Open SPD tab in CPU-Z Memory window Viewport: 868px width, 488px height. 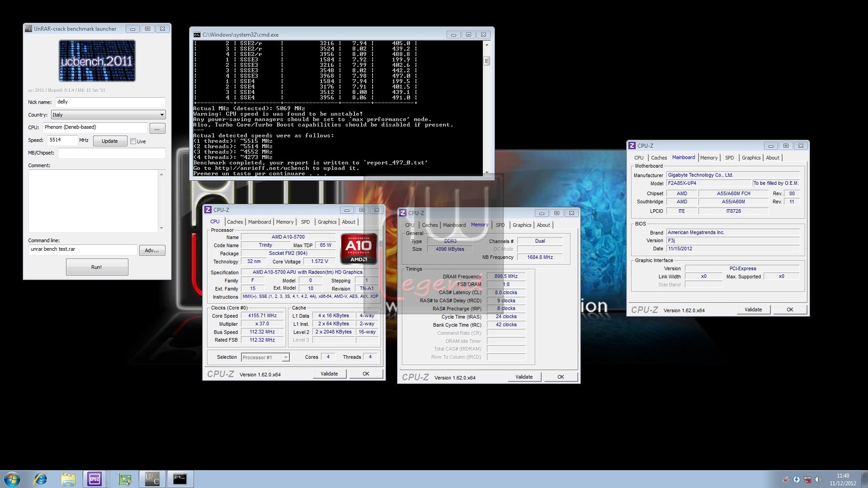500,225
